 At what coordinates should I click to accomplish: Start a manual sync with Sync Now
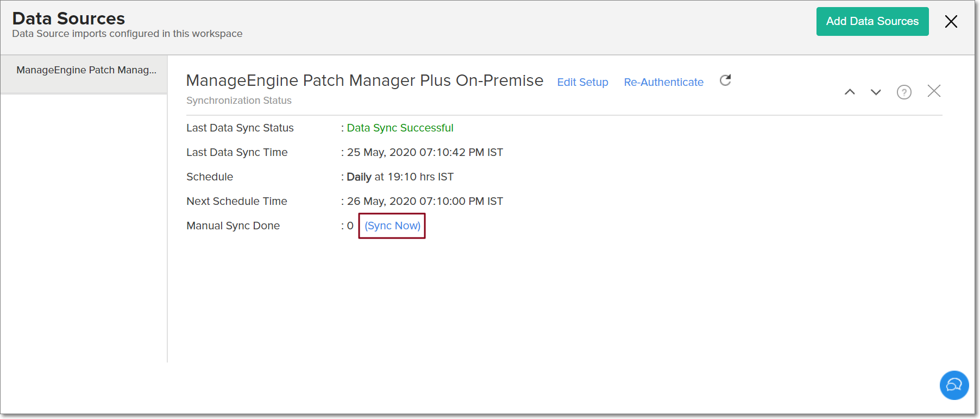pos(392,226)
